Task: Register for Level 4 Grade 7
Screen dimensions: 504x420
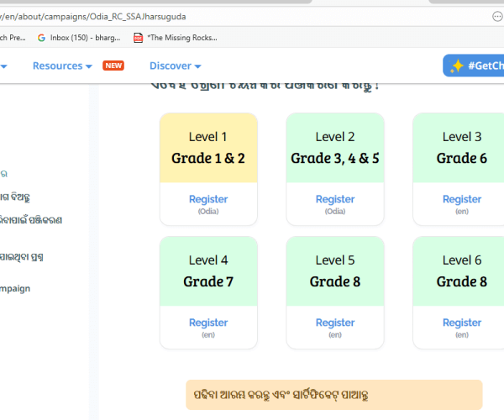Action: point(208,323)
